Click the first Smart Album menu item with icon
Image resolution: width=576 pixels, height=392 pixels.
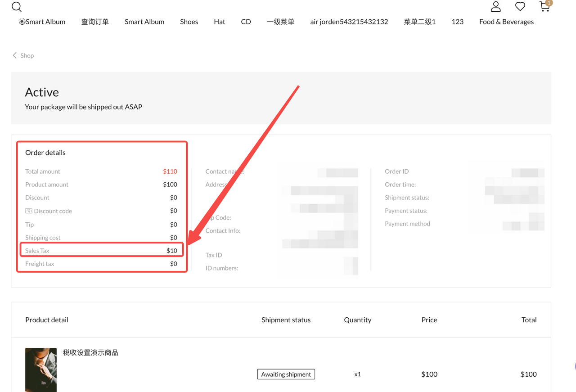[42, 22]
